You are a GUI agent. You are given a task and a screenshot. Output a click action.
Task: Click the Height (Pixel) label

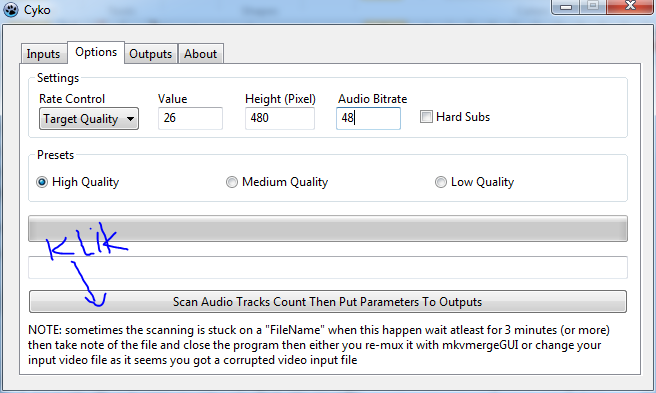(x=280, y=99)
